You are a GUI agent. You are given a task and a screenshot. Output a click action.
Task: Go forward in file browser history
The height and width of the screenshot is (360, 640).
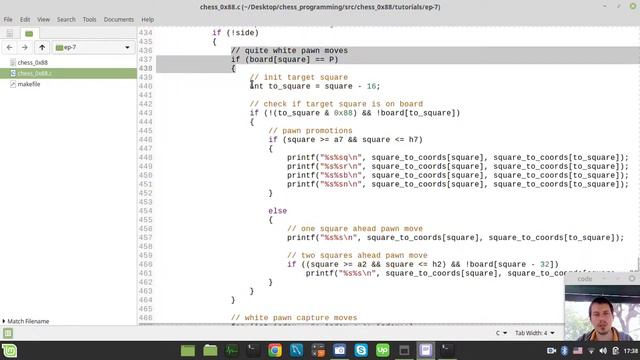[25, 47]
